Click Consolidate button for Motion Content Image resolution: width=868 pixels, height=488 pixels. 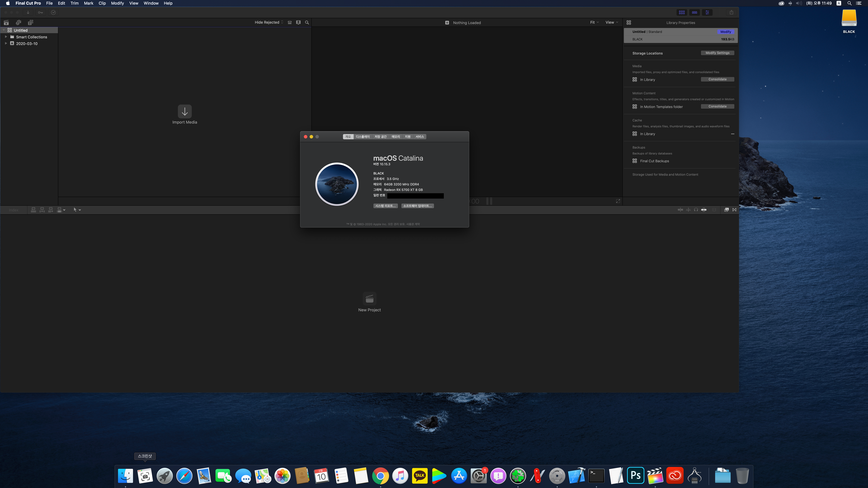[x=717, y=106]
